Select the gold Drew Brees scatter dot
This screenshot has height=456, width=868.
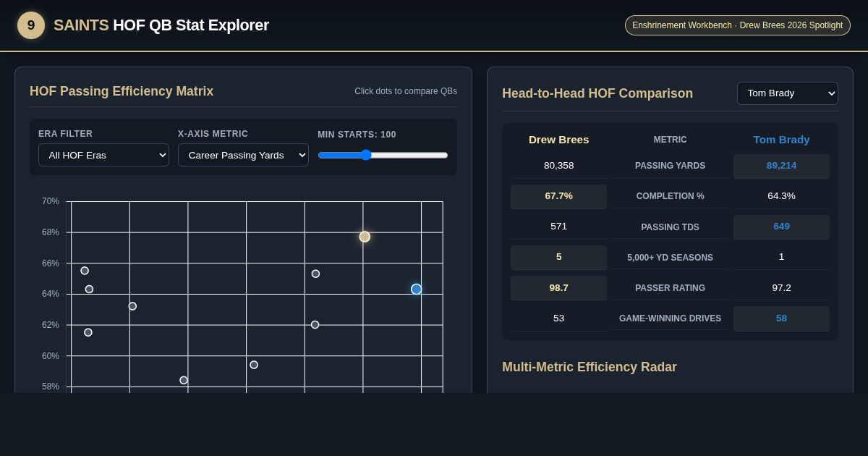(365, 237)
